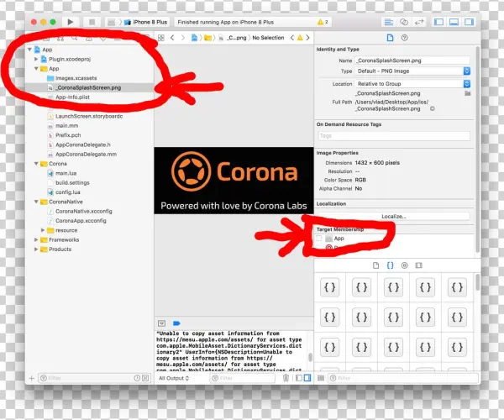
Task: Go back in the editor history
Action: 172,38
